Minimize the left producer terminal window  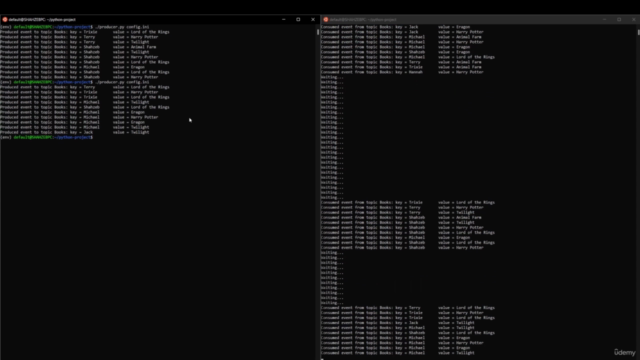pos(284,20)
